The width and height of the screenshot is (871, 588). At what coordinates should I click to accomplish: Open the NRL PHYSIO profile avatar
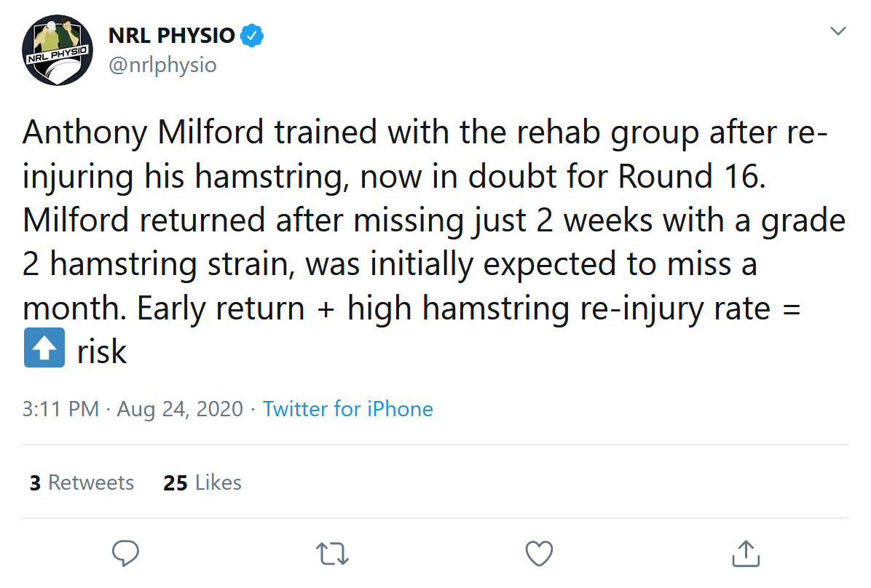pyautogui.click(x=58, y=50)
